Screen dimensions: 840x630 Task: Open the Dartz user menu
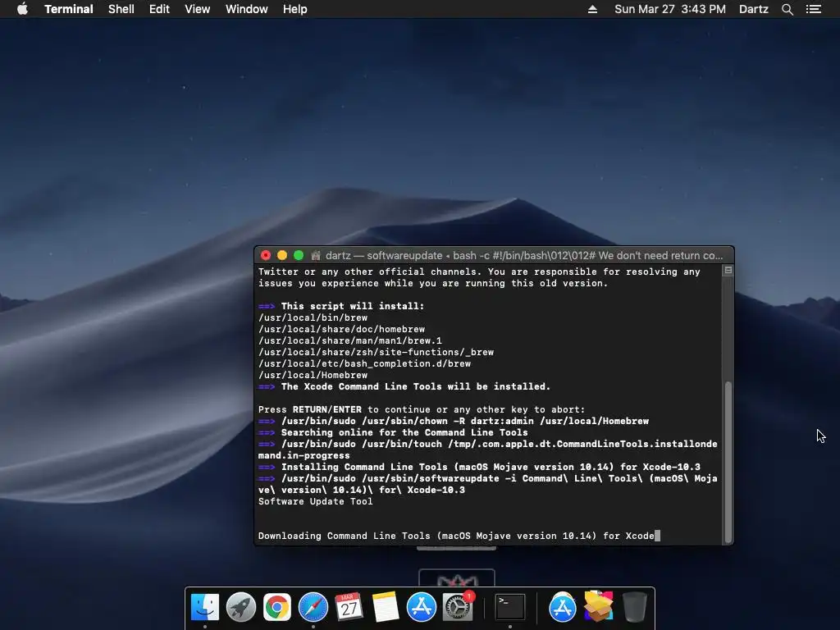(x=753, y=9)
